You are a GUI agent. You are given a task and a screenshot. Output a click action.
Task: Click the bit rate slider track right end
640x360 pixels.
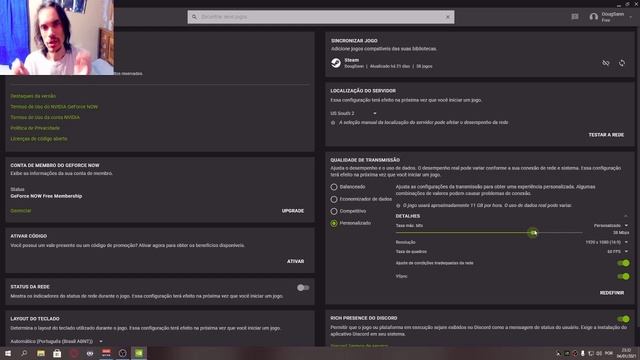pos(581,233)
